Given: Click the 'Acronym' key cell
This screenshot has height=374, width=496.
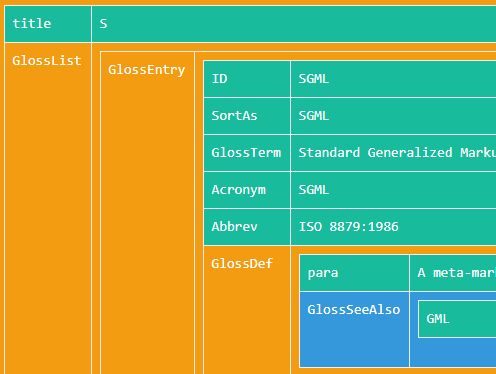Looking at the screenshot, I should 247,190.
